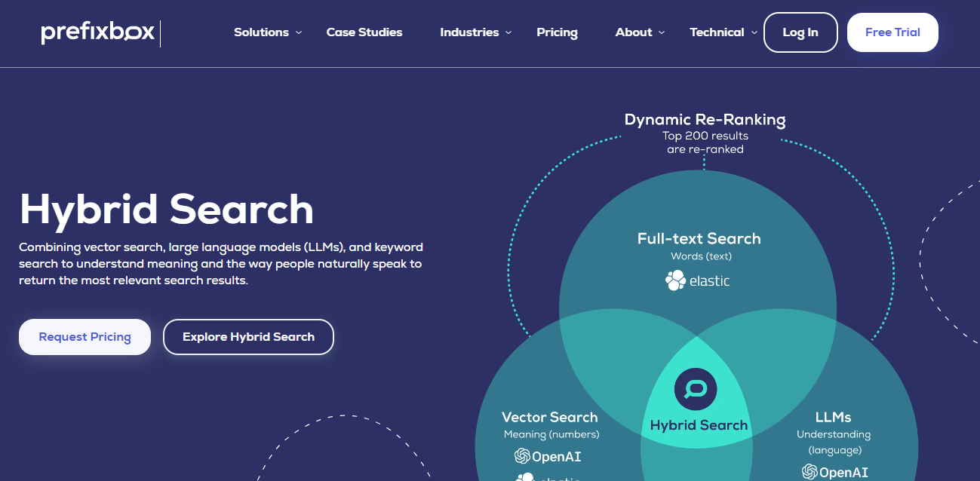Click the 'Meaning (numbers)' caption
This screenshot has height=481, width=980.
pos(551,434)
